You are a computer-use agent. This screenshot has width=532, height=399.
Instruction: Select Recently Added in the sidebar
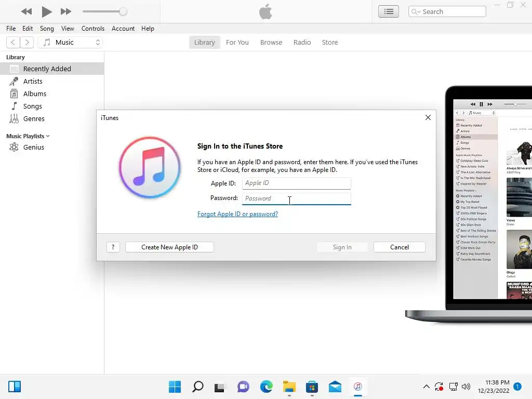52,69
